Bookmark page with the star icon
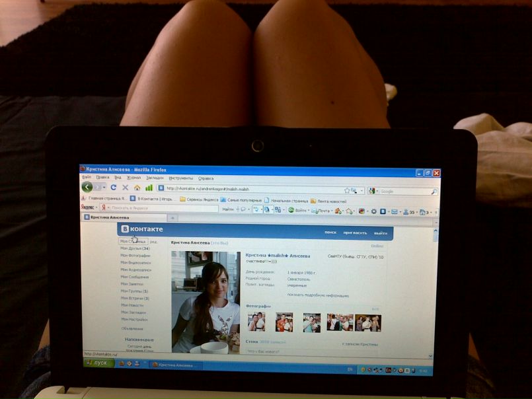The width and height of the screenshot is (532, 399). pos(347,191)
